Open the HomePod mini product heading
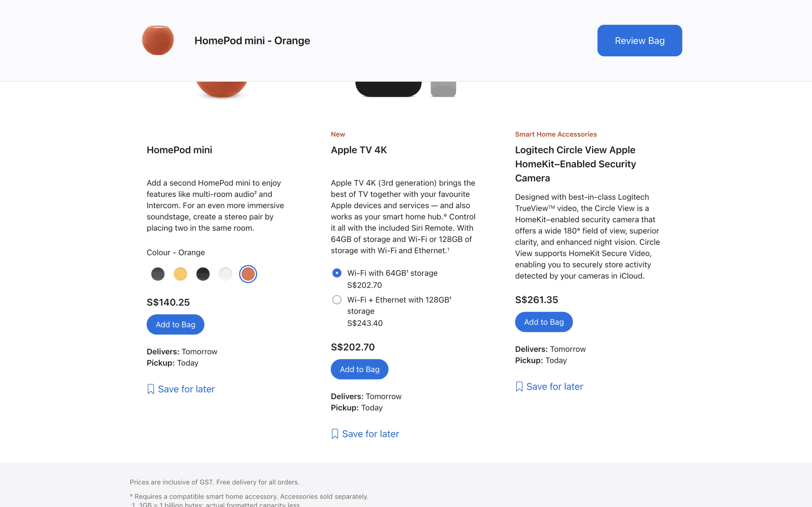The height and width of the screenshot is (507, 812). pos(179,150)
